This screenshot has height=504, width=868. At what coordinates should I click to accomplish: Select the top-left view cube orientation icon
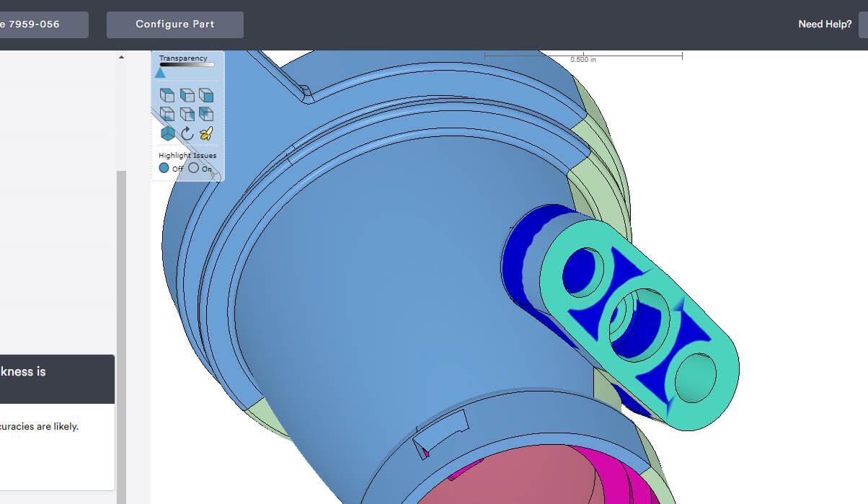(167, 94)
